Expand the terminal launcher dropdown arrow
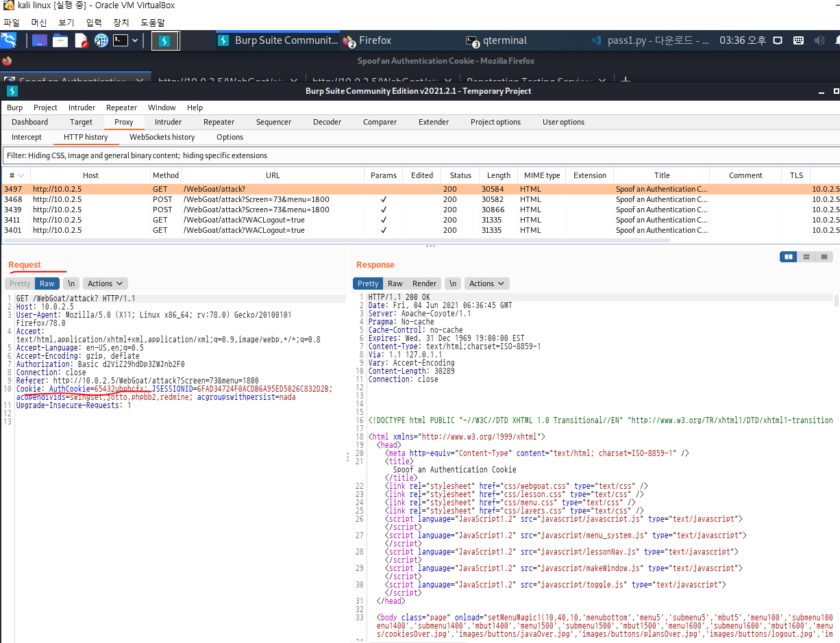840x643 pixels. [135, 41]
